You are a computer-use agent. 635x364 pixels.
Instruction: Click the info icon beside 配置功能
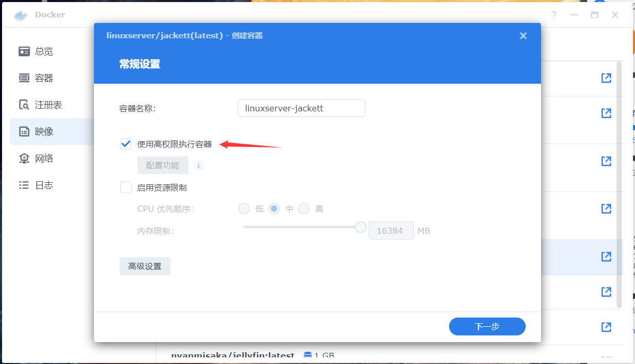198,165
